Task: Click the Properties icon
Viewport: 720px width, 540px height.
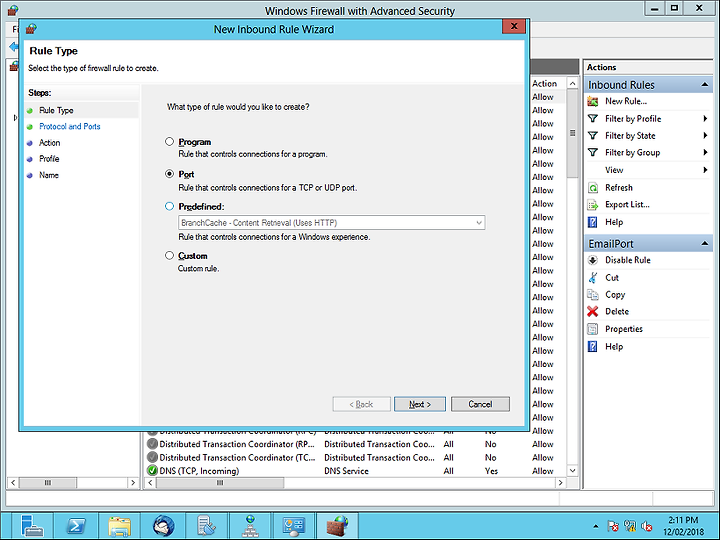Action: pyautogui.click(x=593, y=329)
